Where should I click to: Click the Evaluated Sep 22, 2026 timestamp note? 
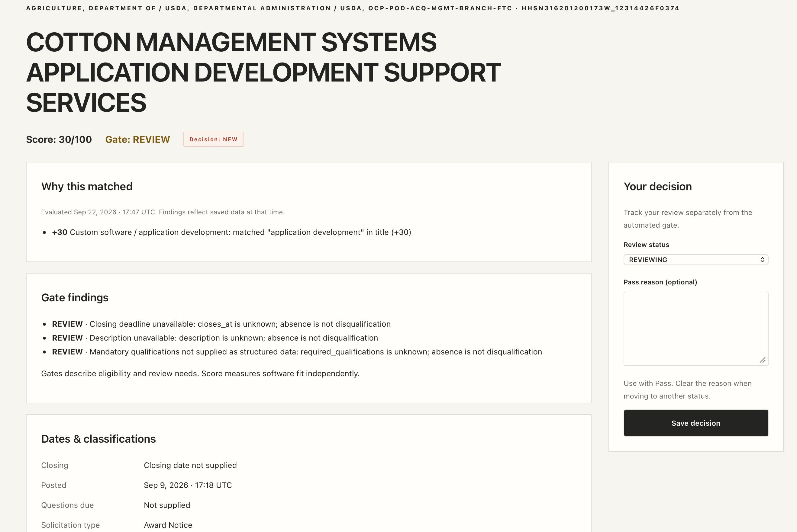coord(163,212)
